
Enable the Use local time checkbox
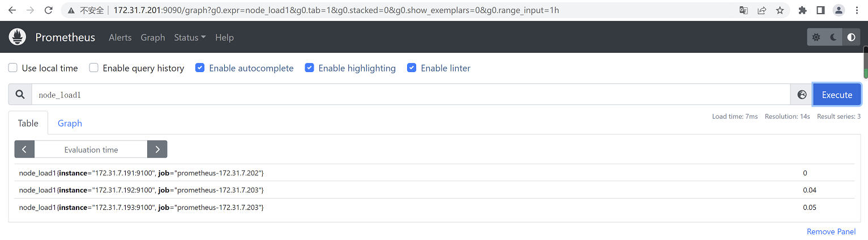click(x=12, y=68)
